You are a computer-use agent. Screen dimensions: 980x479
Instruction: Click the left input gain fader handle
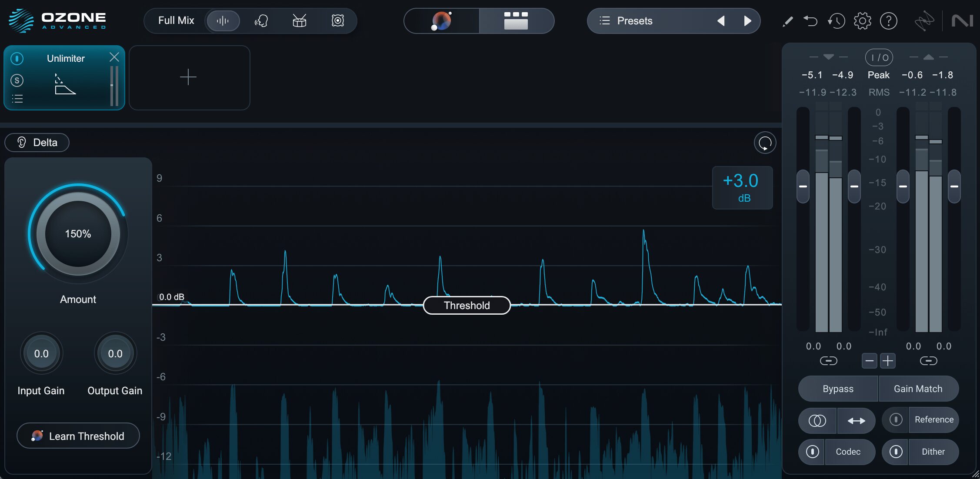click(x=803, y=186)
